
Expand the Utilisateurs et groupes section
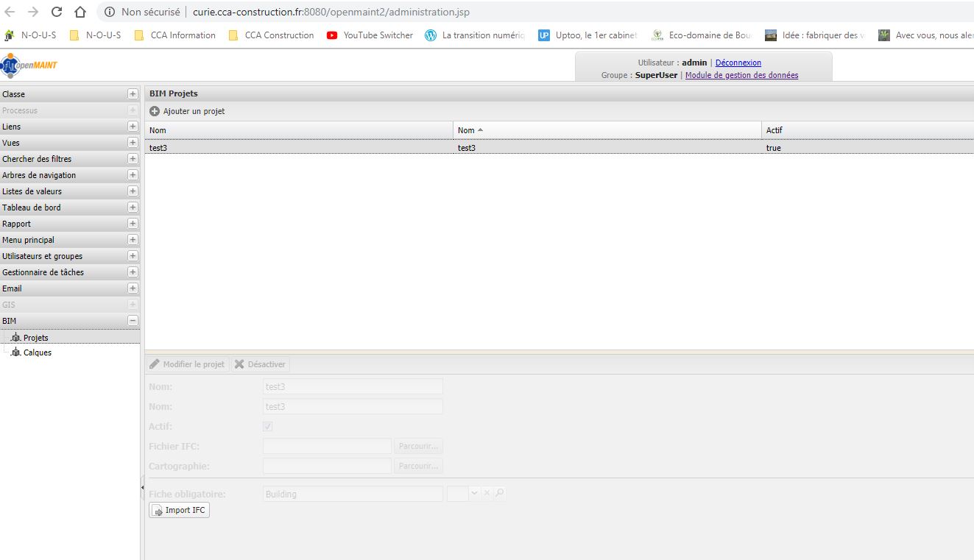click(x=133, y=256)
